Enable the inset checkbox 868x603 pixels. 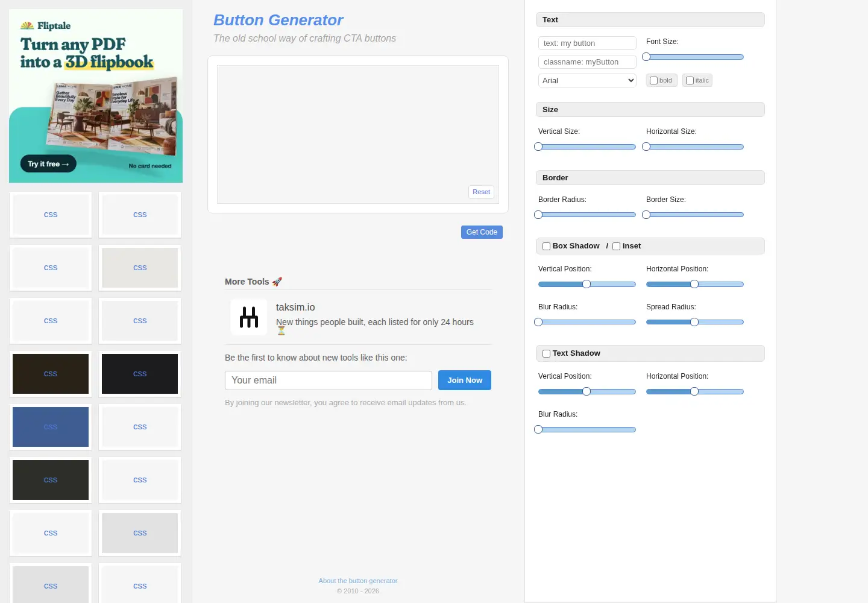point(616,246)
